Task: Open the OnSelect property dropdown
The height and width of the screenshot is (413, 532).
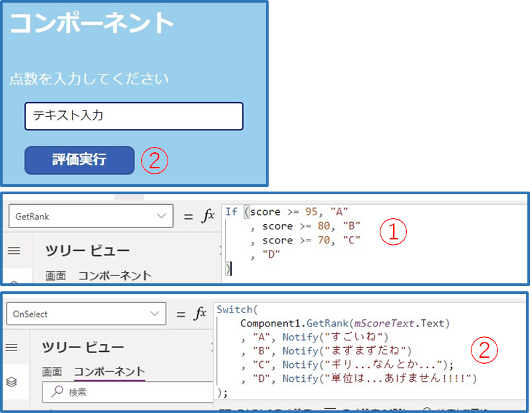Action: 86,314
